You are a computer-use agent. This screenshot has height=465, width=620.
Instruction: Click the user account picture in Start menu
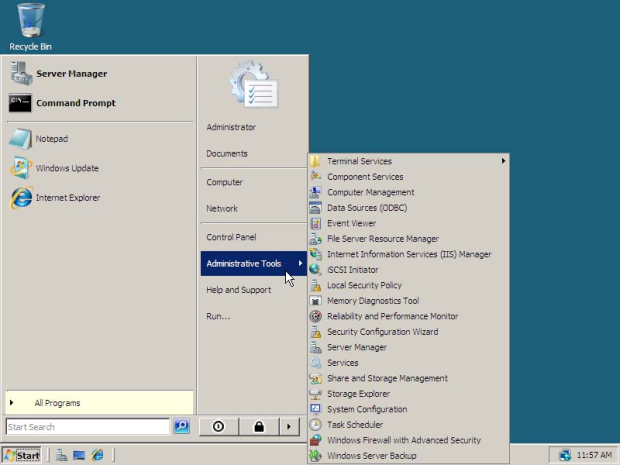click(254, 84)
